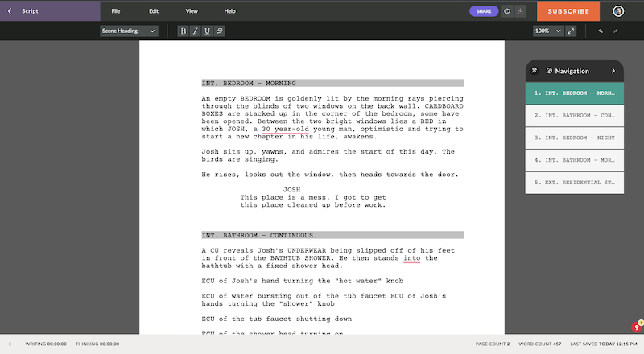This screenshot has width=644, height=354.
Task: Click the purple SHARE button
Action: (x=484, y=11)
